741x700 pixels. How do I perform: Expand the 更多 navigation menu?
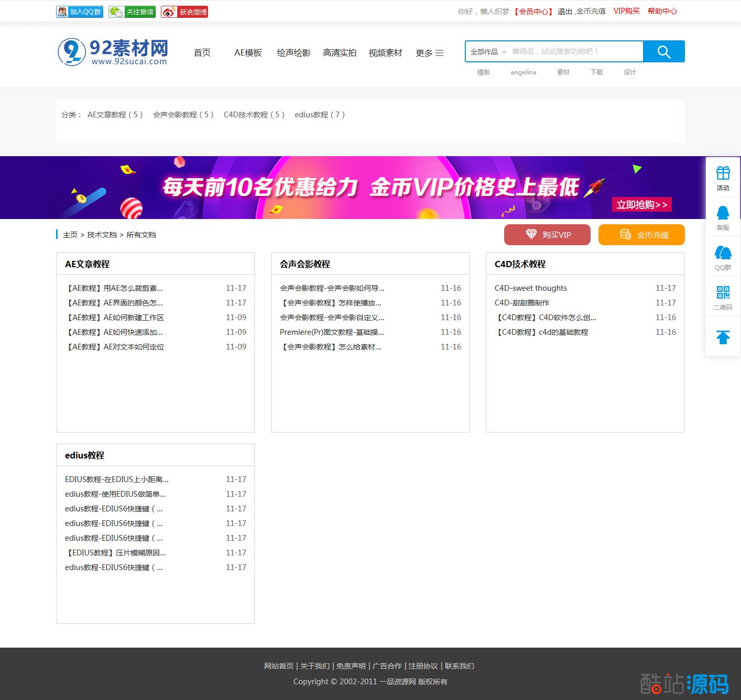pos(429,53)
